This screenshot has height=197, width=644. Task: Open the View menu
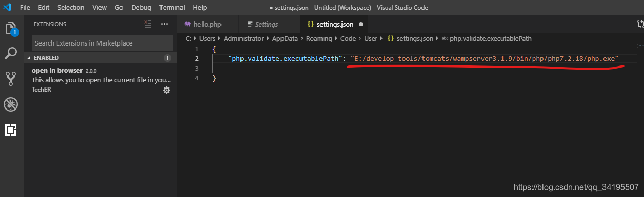click(x=99, y=8)
